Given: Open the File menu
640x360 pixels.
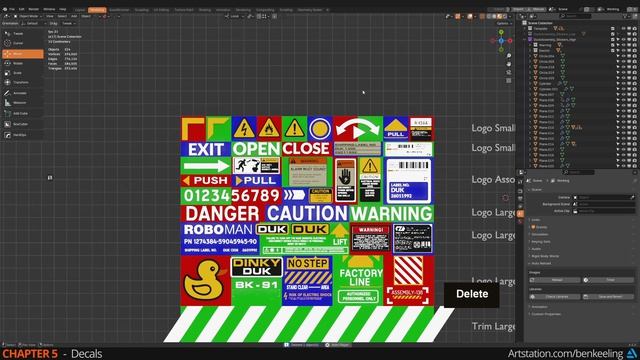Looking at the screenshot, I should (x=12, y=9).
